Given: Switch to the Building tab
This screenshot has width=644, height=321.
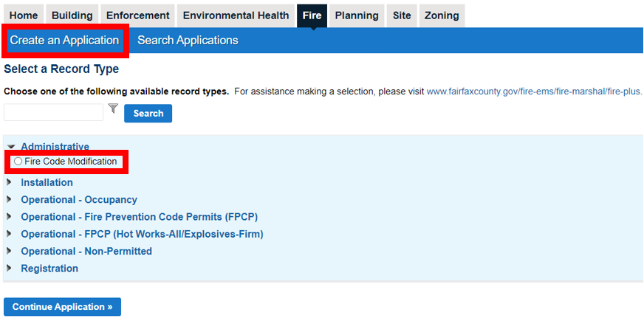Looking at the screenshot, I should [x=72, y=15].
